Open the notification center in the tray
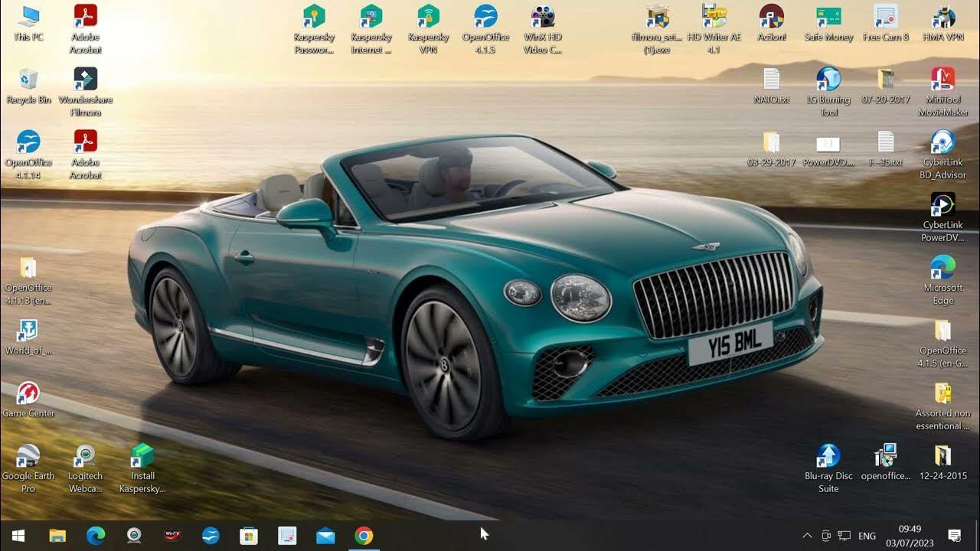 (x=955, y=536)
